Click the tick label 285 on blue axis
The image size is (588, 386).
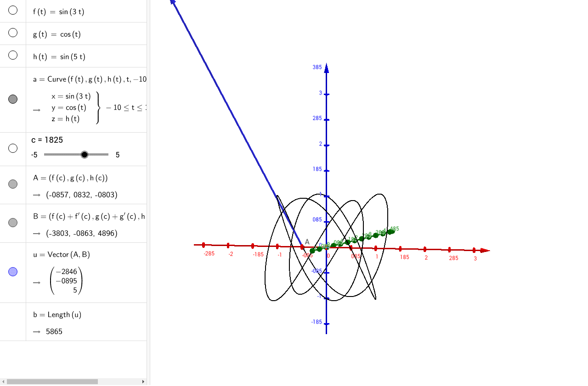click(317, 118)
